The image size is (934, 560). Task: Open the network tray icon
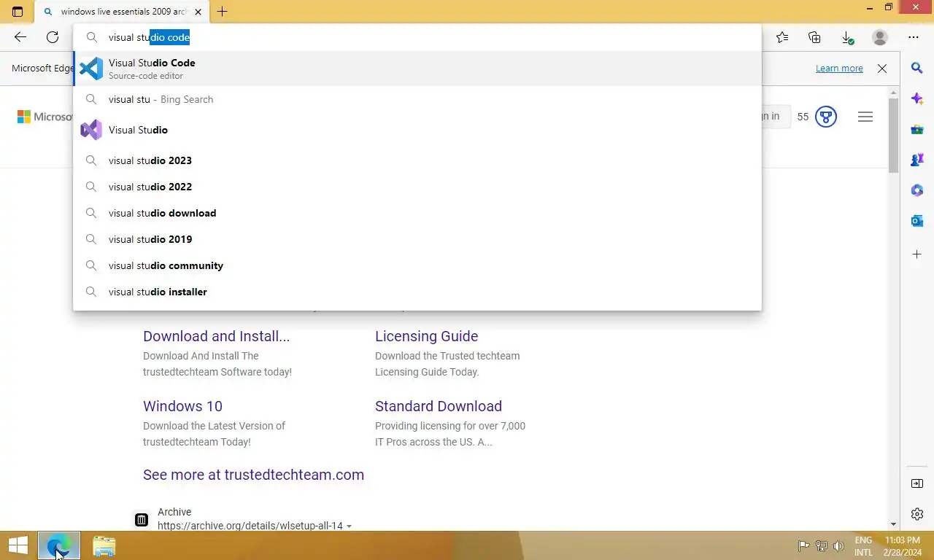(821, 545)
